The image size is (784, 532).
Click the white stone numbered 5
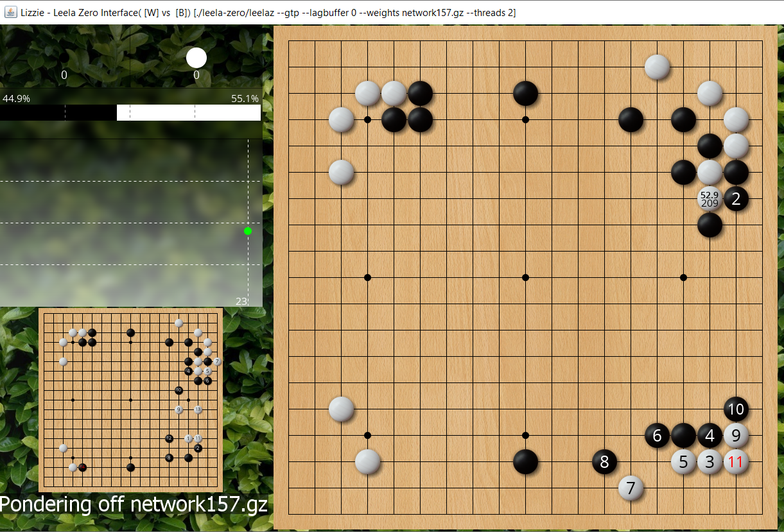683,461
